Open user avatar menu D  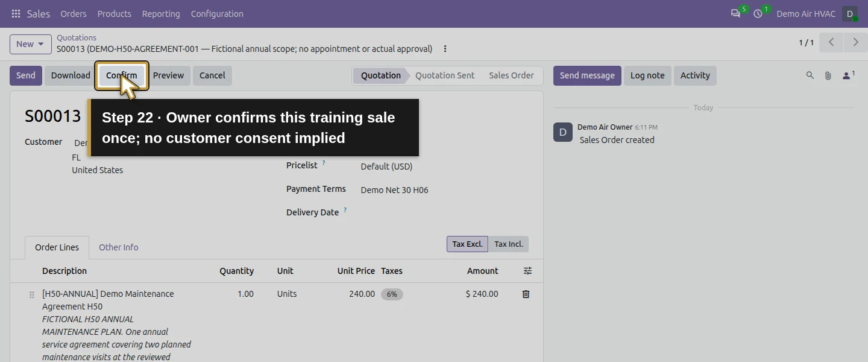850,13
